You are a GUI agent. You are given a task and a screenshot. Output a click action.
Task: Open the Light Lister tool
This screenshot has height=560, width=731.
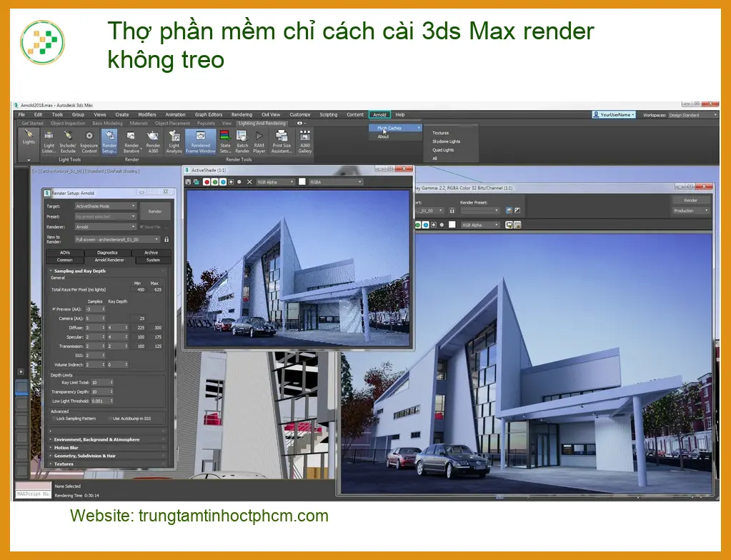click(x=49, y=141)
